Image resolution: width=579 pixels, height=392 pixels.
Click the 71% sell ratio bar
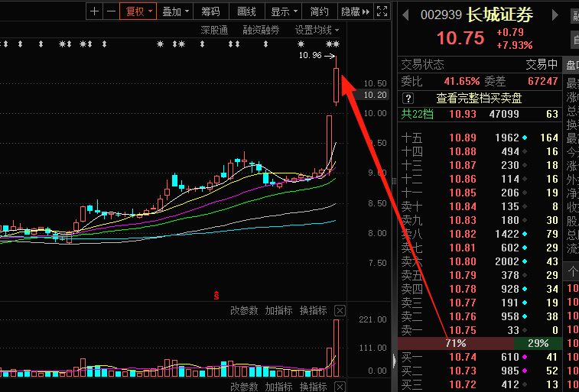(456, 343)
